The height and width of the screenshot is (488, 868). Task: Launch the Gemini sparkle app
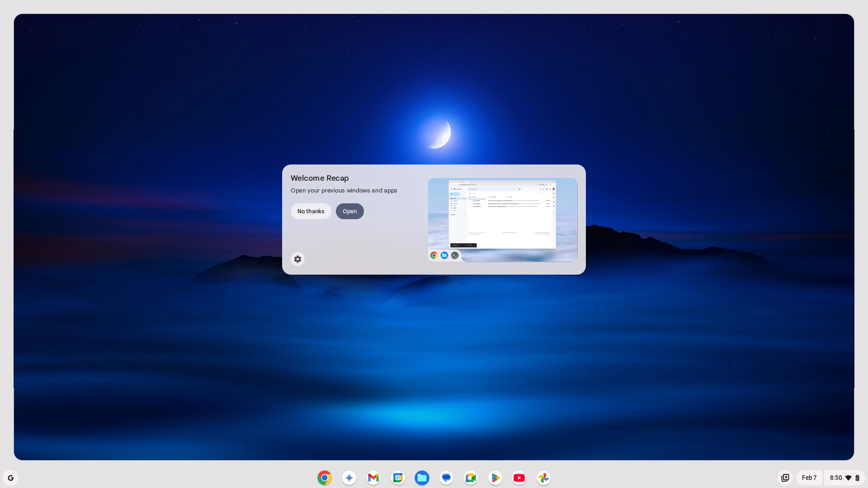point(349,478)
